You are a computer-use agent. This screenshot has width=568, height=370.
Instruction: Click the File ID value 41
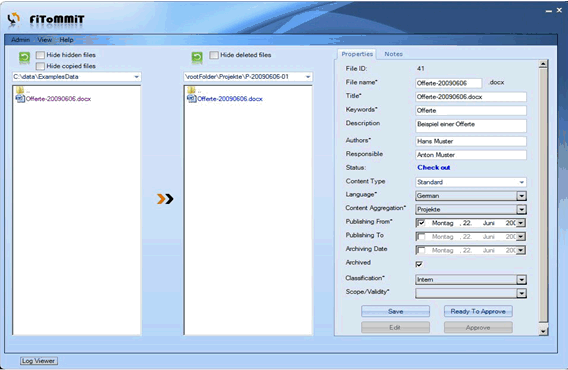coord(421,68)
